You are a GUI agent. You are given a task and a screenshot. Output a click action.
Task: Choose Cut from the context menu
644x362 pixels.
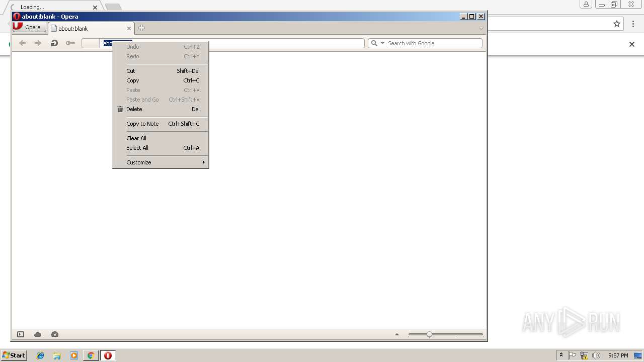160,71
